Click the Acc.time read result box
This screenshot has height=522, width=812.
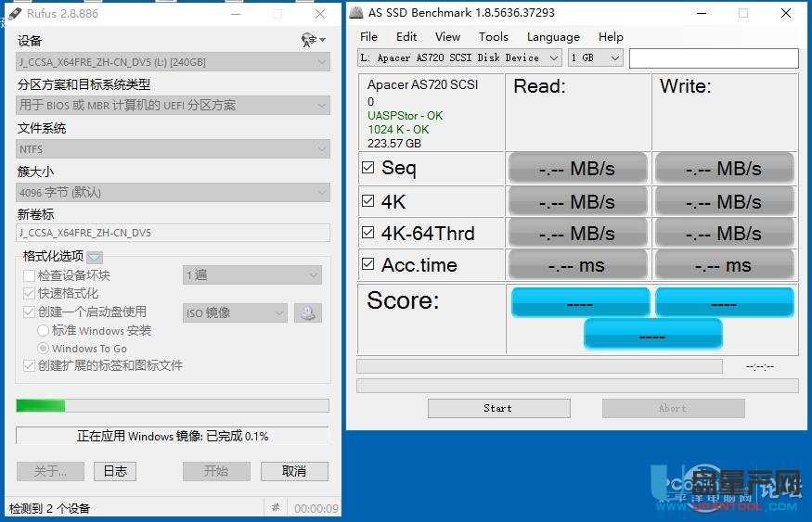(577, 265)
